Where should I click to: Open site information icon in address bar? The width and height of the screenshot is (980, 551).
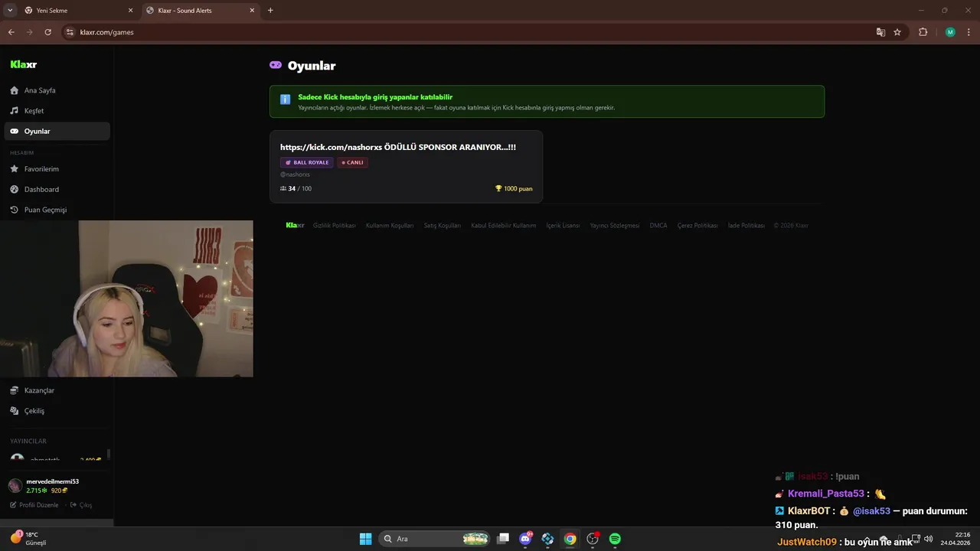coord(70,32)
